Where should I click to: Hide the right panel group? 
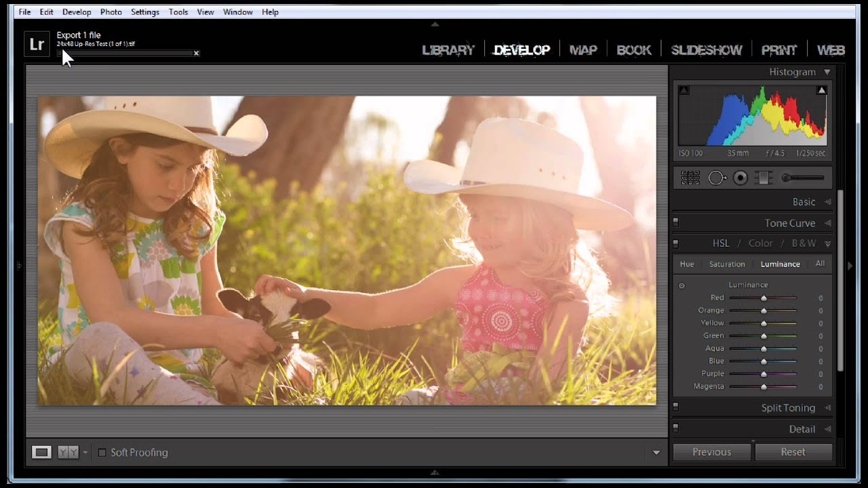click(850, 266)
